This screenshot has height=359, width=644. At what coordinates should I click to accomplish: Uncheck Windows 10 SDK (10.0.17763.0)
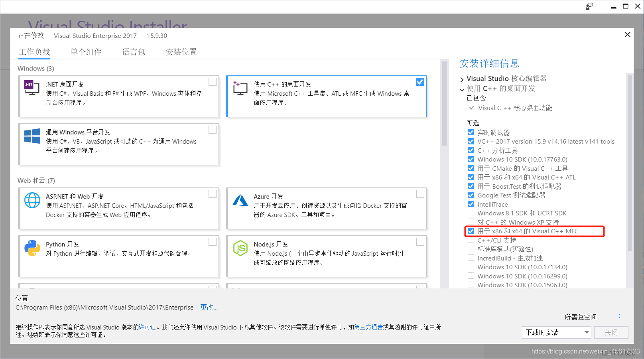471,159
